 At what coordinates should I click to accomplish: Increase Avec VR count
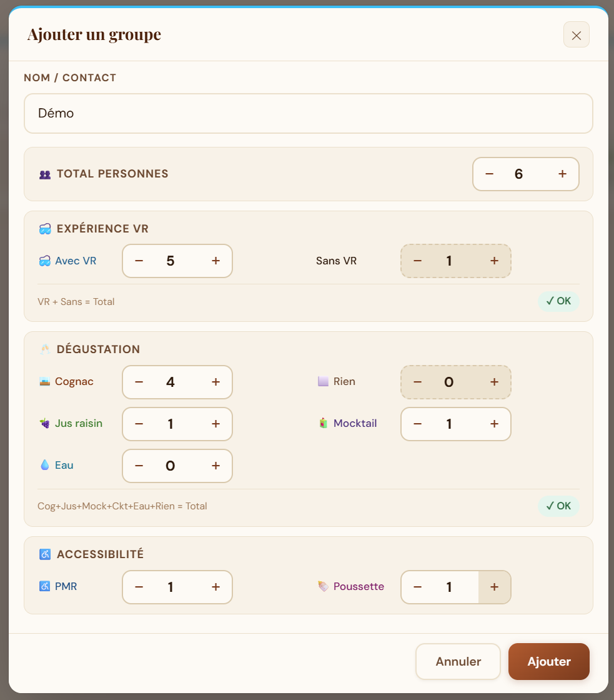click(215, 261)
